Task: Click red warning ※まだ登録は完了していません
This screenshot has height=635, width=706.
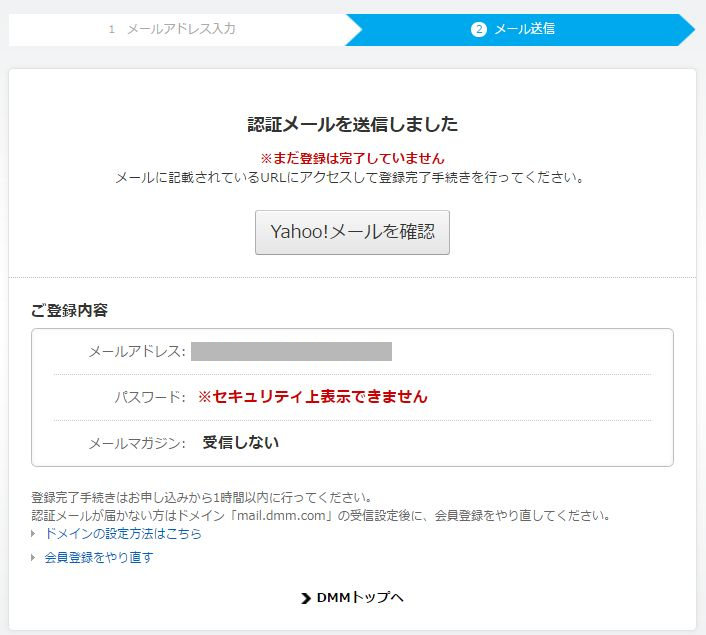Action: click(353, 159)
